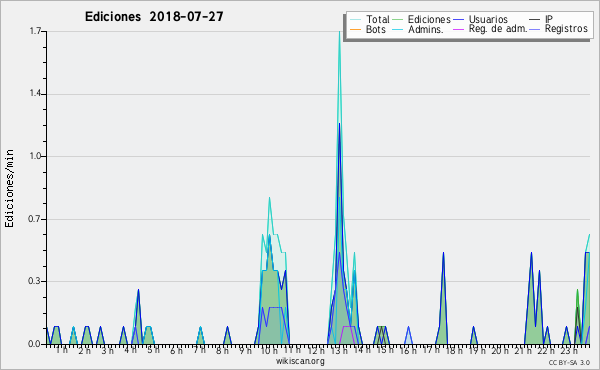Screen dimensions: 600x370
Task: Click the Bots orange legend line
Action: point(355,29)
